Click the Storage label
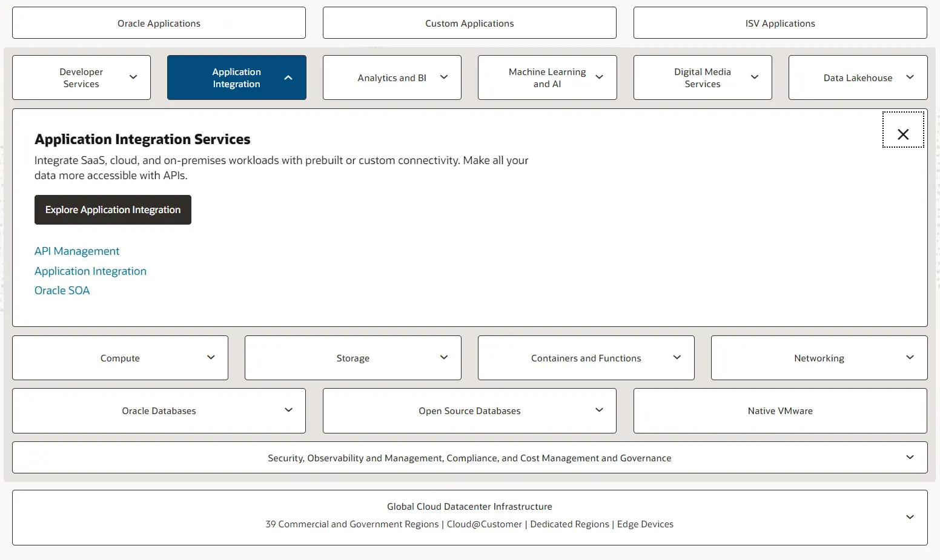The image size is (940, 560). [353, 358]
